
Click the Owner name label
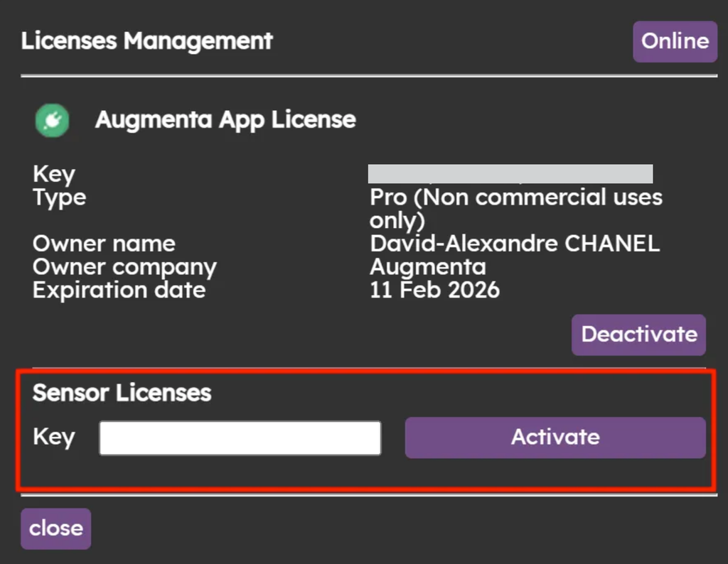click(x=104, y=244)
